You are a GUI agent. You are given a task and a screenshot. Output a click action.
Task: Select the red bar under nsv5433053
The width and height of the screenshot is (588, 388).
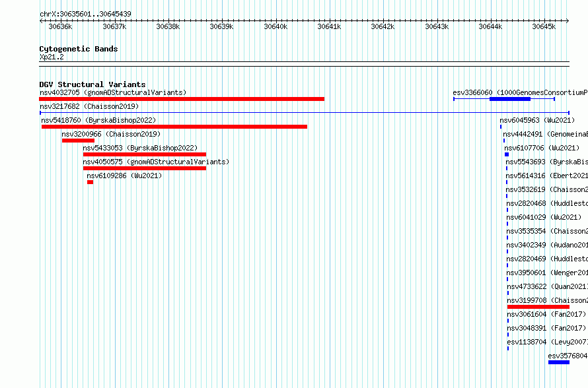click(145, 154)
